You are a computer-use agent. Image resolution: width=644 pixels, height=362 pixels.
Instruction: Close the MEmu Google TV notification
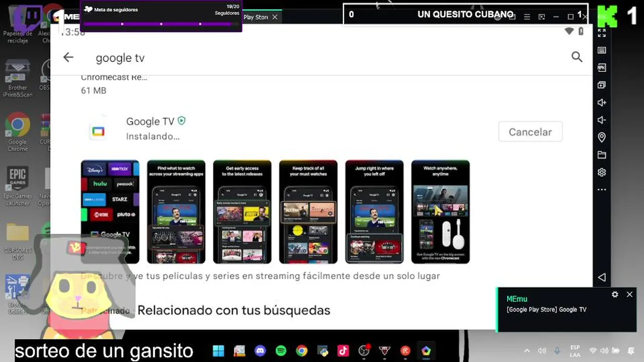629,295
